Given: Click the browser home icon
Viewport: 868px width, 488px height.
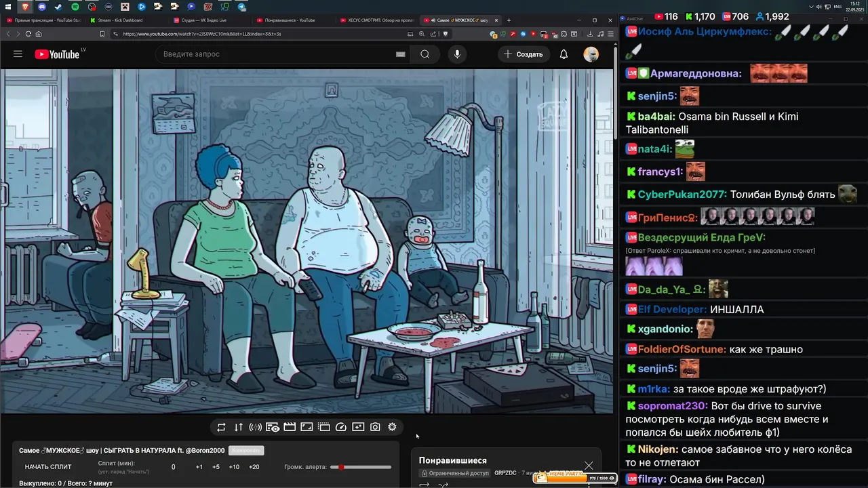Looking at the screenshot, I should [39, 34].
